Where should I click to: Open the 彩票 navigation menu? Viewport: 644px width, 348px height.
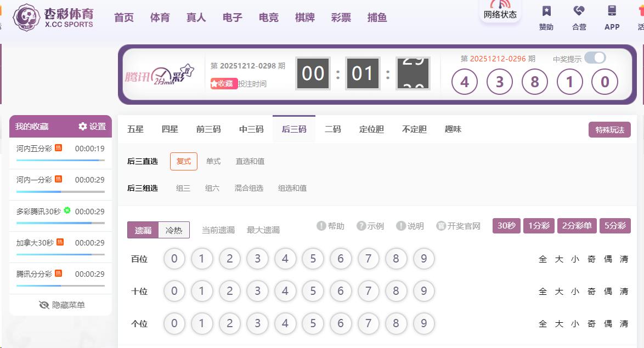point(341,18)
